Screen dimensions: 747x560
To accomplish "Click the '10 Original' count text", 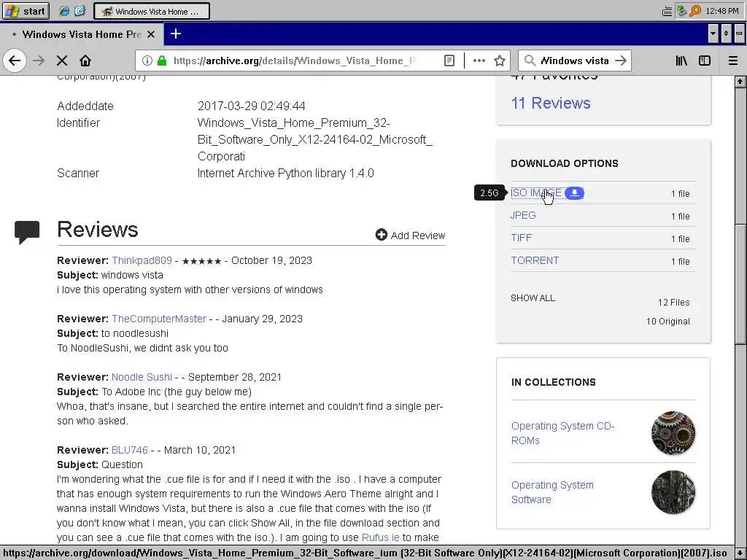I will coord(668,322).
